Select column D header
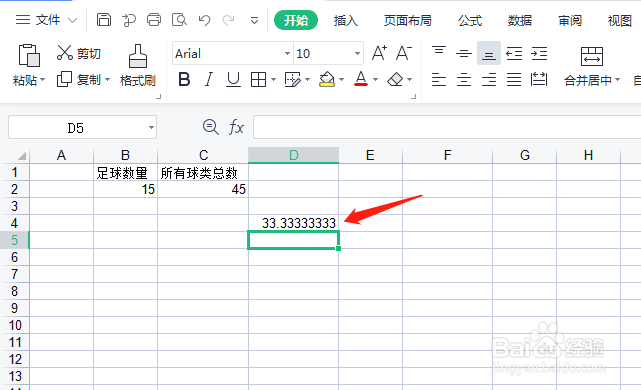 point(293,155)
